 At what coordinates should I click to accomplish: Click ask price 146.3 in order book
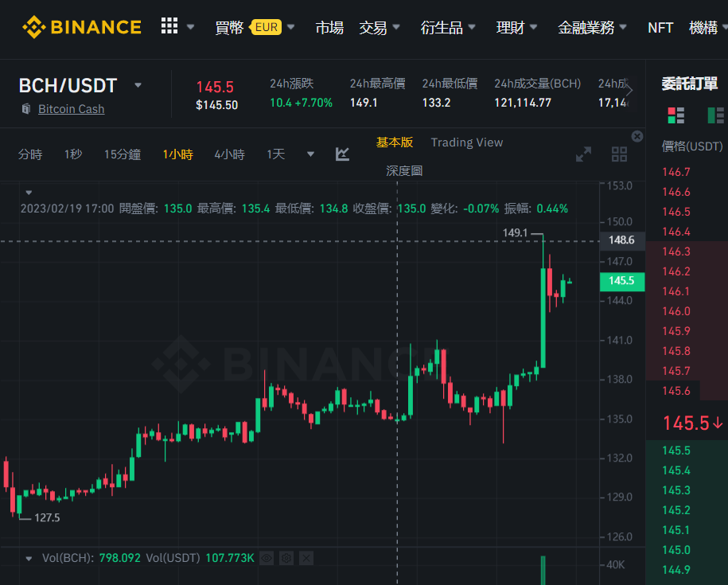pos(676,252)
